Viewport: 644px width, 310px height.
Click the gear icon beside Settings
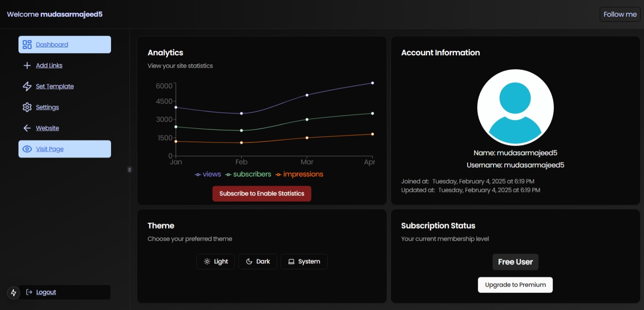pyautogui.click(x=27, y=107)
